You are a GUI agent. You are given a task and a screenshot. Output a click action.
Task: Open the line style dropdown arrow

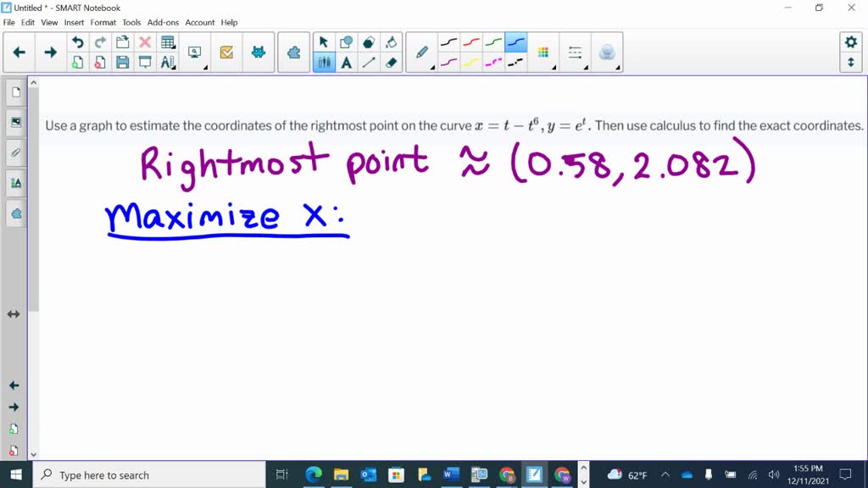coord(587,68)
